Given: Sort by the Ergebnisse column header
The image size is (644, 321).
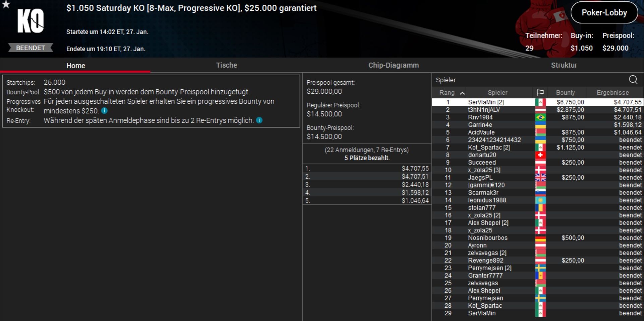Looking at the screenshot, I should click(612, 92).
